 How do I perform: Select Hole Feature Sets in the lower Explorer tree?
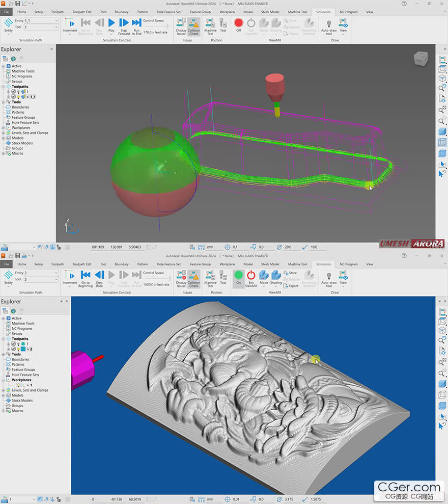[25, 375]
